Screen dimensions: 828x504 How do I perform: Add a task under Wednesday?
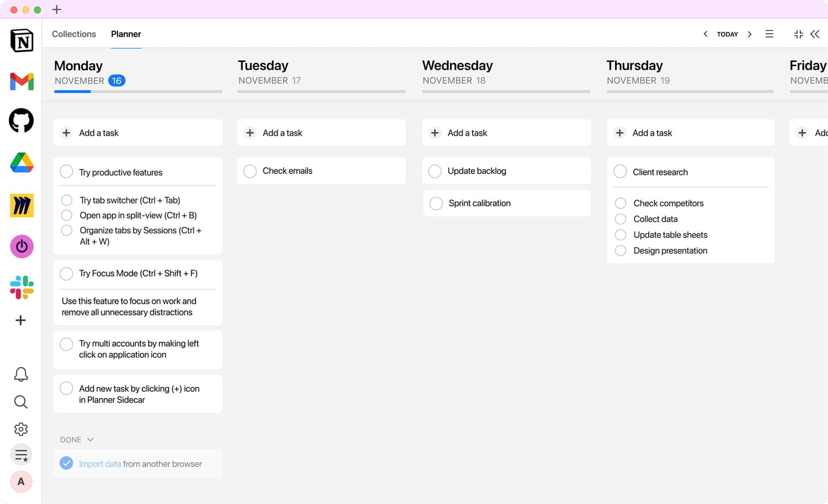pyautogui.click(x=467, y=133)
